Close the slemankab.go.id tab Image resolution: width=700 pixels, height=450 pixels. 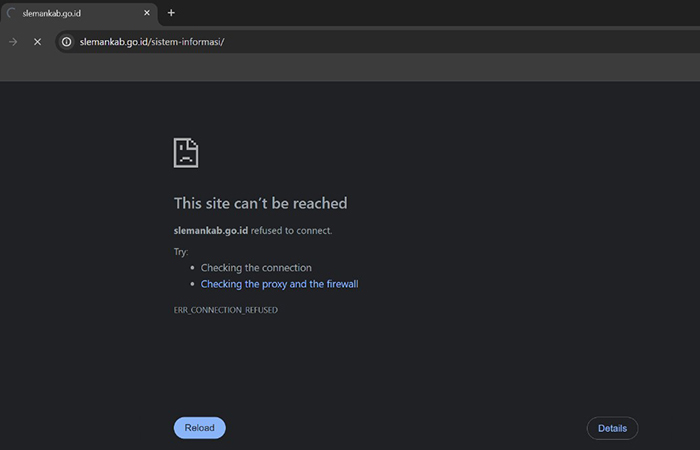[x=148, y=13]
